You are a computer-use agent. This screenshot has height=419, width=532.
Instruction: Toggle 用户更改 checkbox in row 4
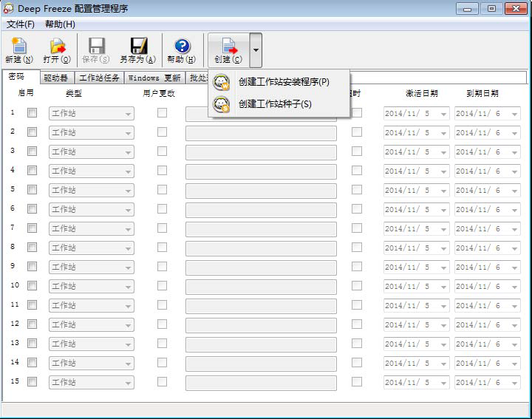[x=162, y=170]
